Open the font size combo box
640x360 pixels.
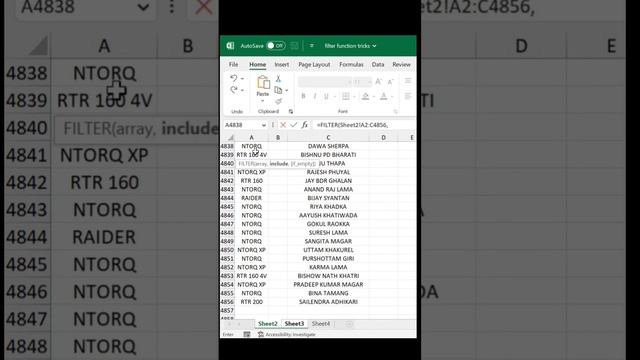362,82
